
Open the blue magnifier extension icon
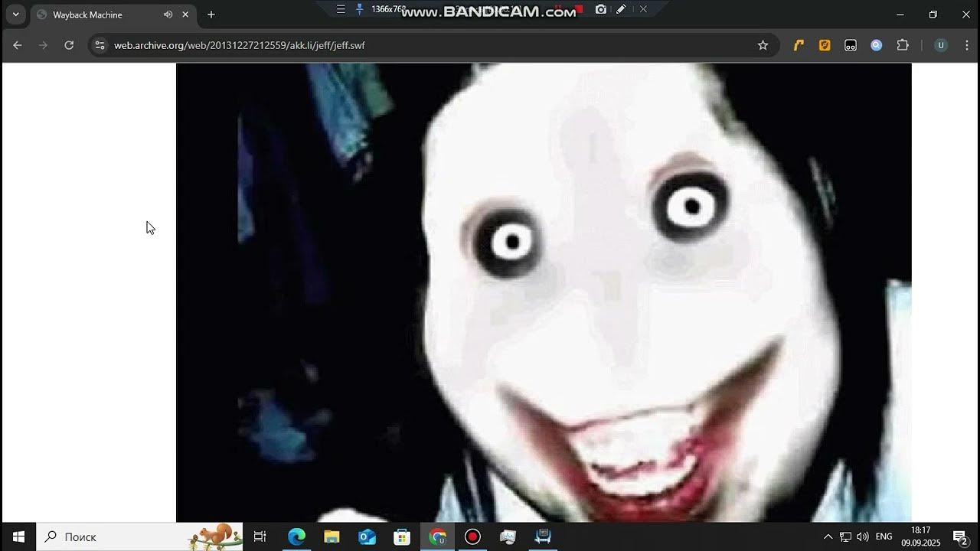[x=877, y=45]
